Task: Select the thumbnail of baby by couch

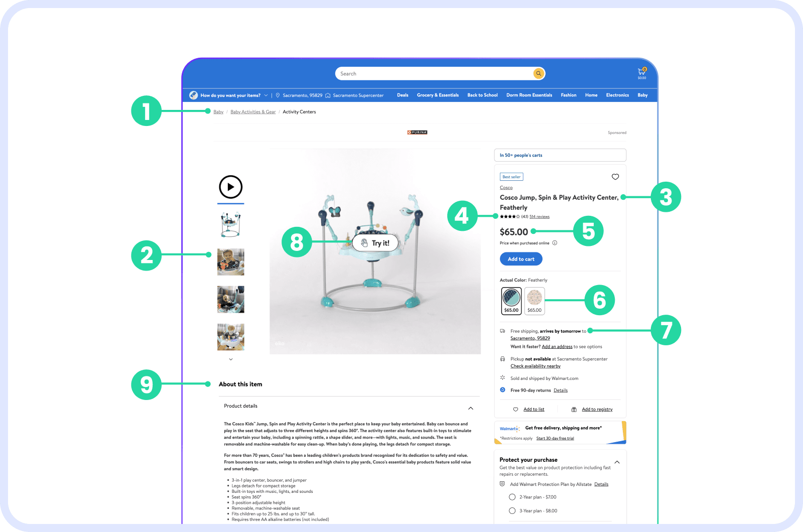Action: 231,300
